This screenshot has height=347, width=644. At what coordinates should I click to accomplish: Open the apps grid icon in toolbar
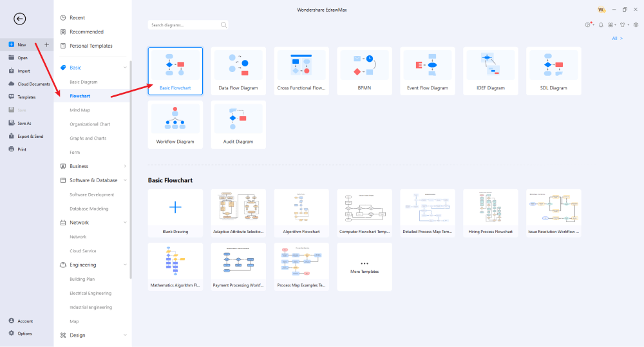(x=611, y=25)
